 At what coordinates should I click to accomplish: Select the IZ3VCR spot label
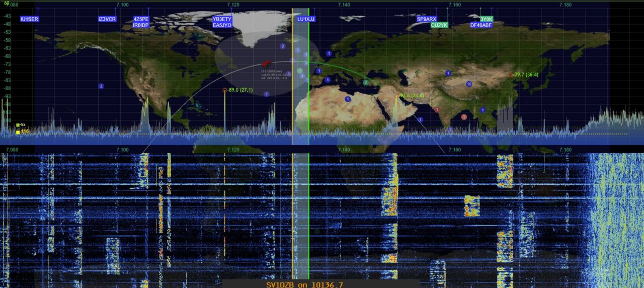(107, 19)
